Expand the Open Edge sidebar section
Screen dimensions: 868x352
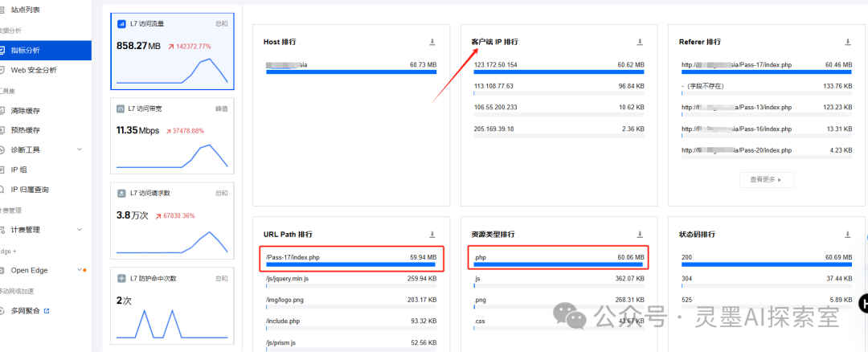[79, 270]
